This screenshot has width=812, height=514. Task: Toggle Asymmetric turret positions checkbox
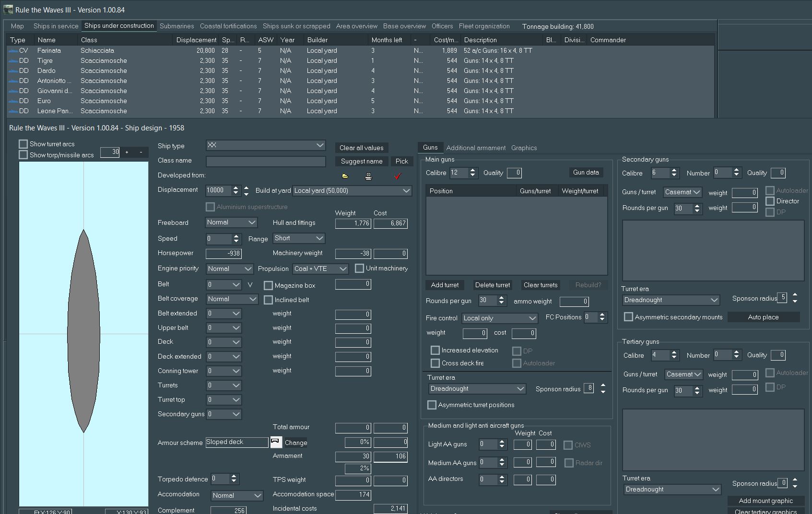432,405
